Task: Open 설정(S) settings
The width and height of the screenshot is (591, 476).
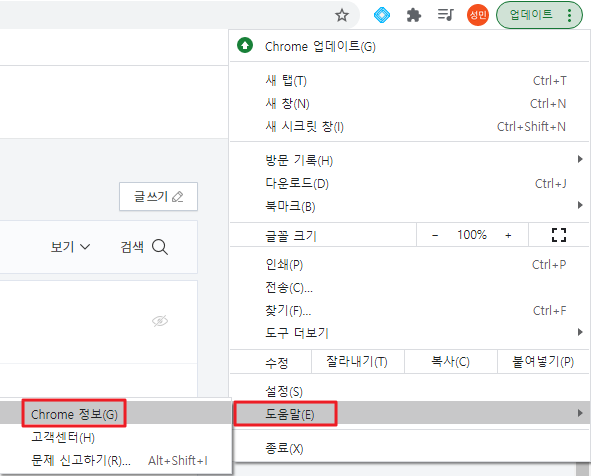Action: coord(409,392)
